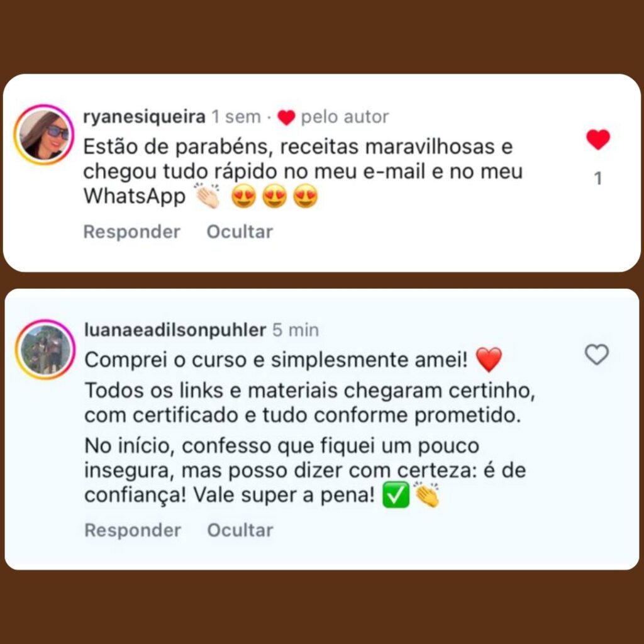The height and width of the screenshot is (644, 644).
Task: Click the '5 min' timestamp
Action: point(296,330)
